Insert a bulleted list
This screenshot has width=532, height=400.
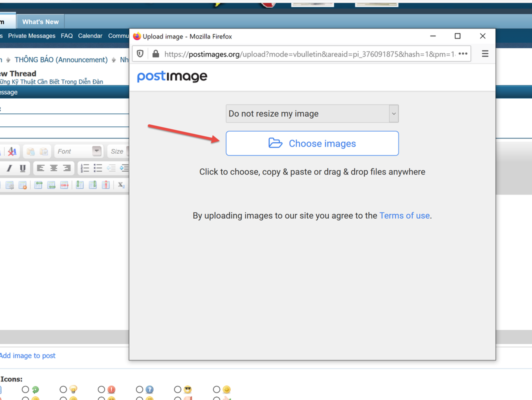[98, 168]
